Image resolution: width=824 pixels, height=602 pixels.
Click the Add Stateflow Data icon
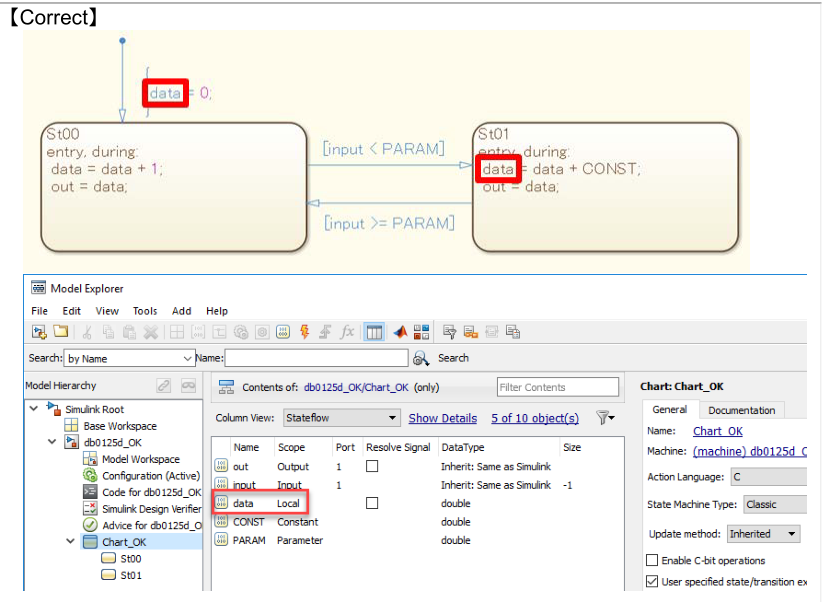point(283,332)
